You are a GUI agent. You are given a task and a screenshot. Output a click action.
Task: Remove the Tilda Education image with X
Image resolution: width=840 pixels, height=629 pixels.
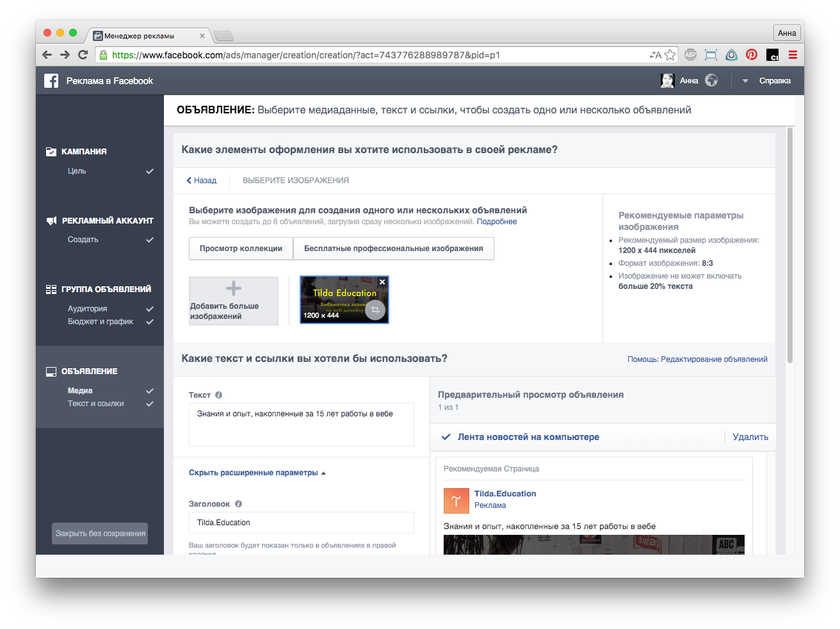tap(382, 282)
